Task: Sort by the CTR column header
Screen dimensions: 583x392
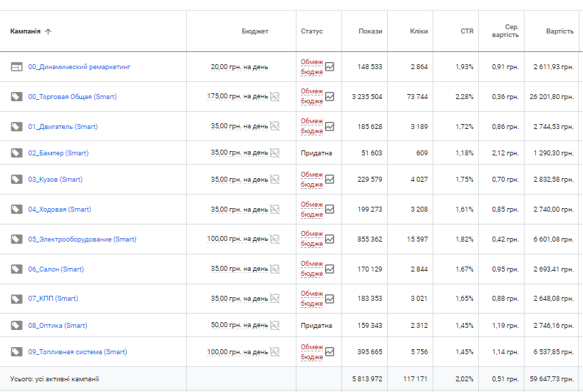Action: point(467,31)
